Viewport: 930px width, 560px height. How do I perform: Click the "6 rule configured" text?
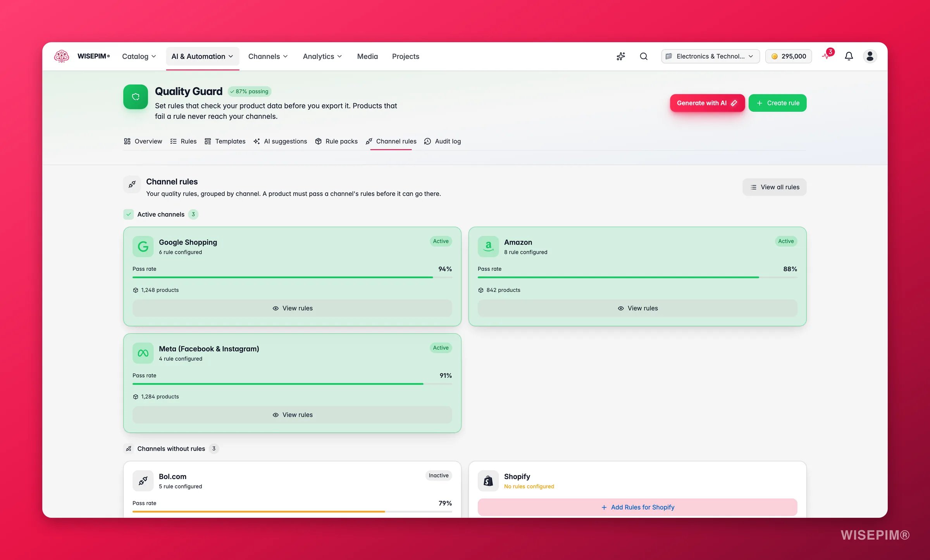(181, 252)
